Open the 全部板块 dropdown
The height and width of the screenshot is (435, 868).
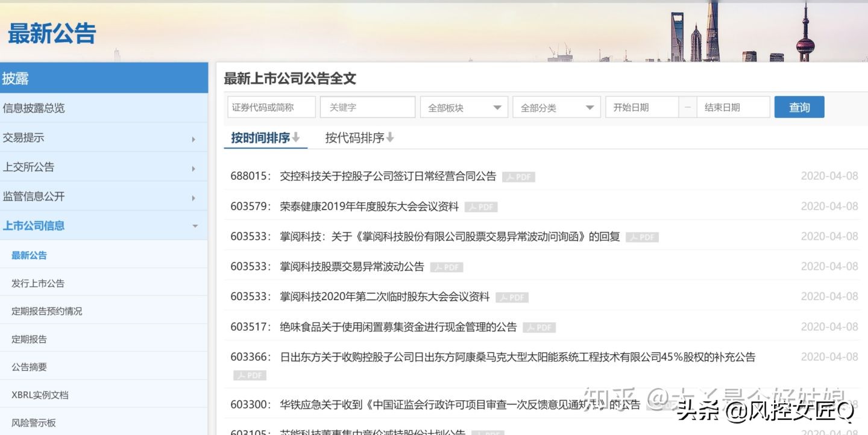pos(464,107)
